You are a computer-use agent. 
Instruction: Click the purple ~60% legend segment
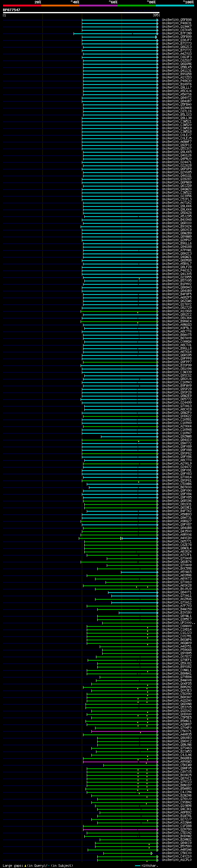click(98, 6)
